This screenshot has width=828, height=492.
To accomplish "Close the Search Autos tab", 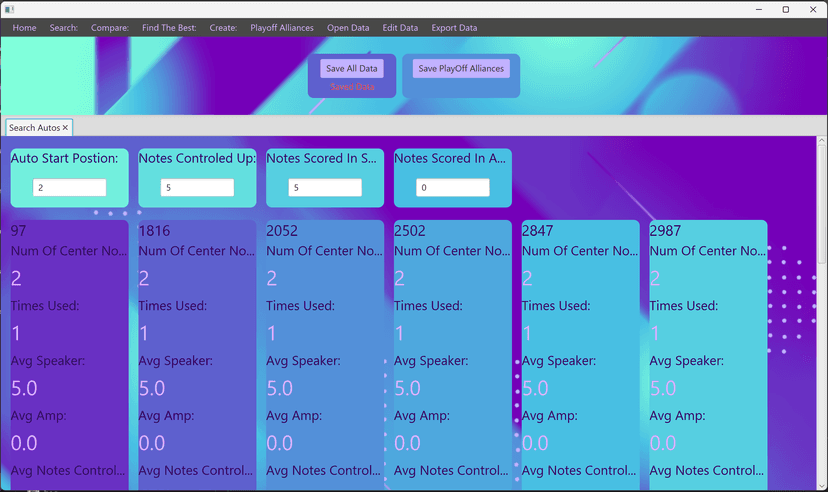I will [65, 128].
